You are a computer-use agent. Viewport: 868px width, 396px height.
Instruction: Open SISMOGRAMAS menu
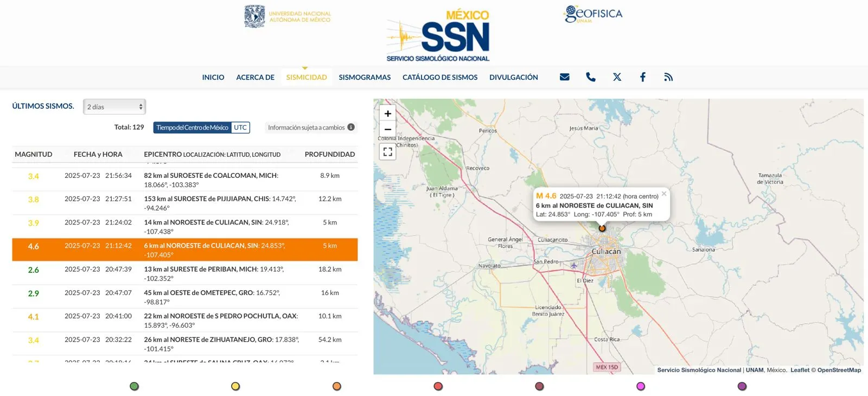click(365, 77)
